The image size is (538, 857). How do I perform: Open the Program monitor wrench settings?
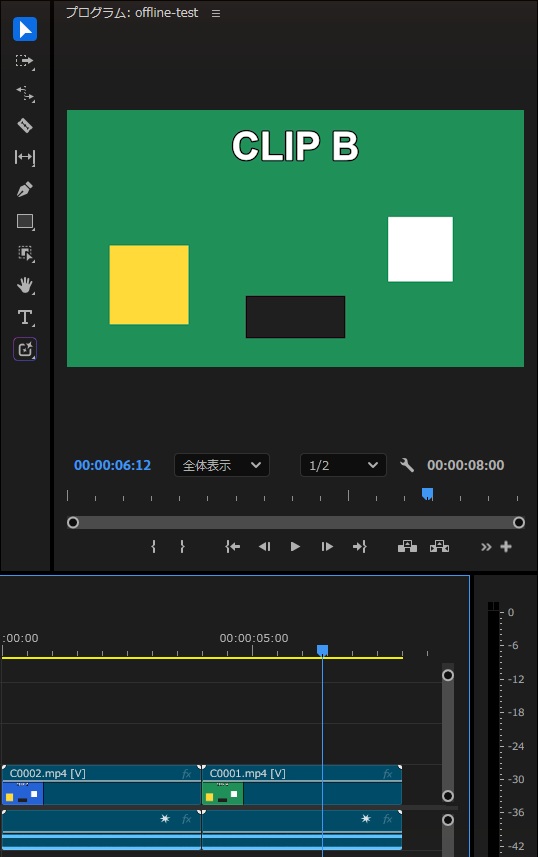pos(407,465)
